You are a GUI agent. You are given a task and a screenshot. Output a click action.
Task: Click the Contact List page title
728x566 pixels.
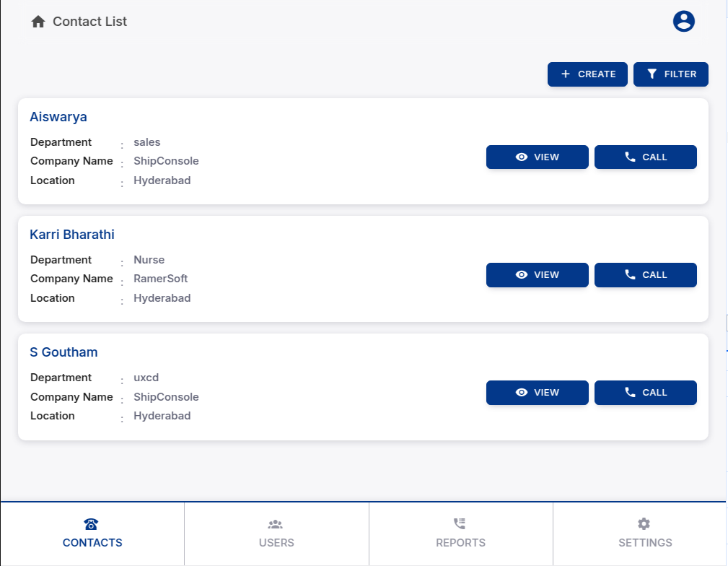(89, 22)
